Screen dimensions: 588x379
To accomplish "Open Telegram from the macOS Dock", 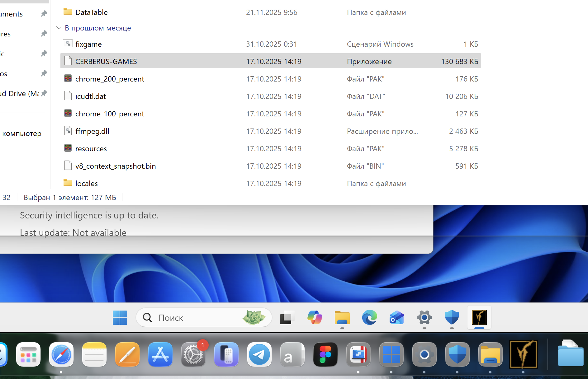I will click(259, 355).
